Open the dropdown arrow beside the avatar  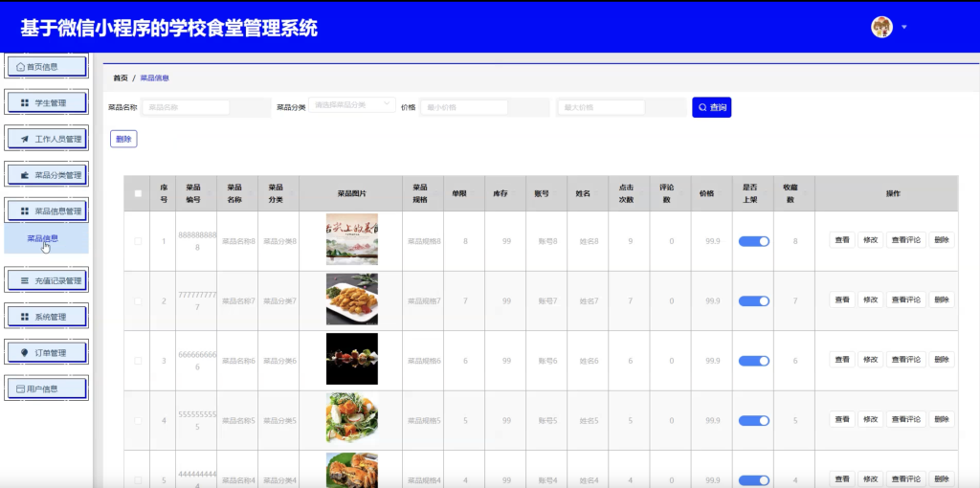pyautogui.click(x=903, y=28)
